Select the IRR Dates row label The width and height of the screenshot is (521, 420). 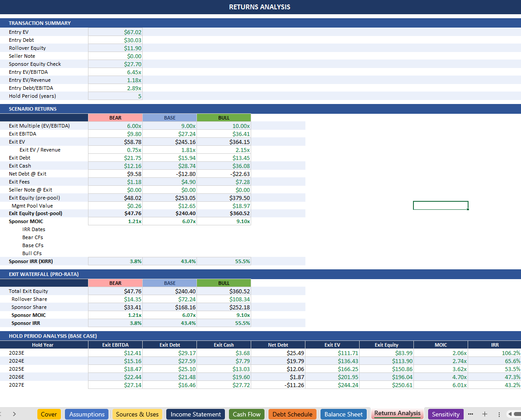(x=33, y=229)
